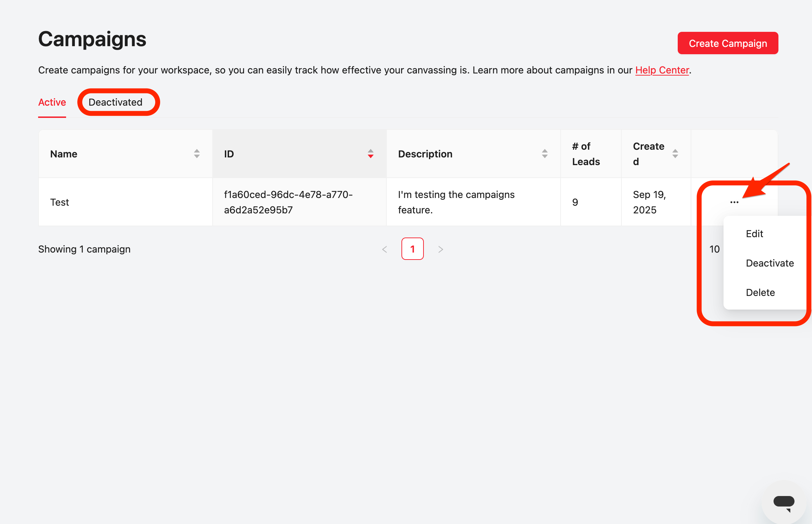Switch to the Active tab
Viewport: 812px width, 524px height.
[52, 102]
